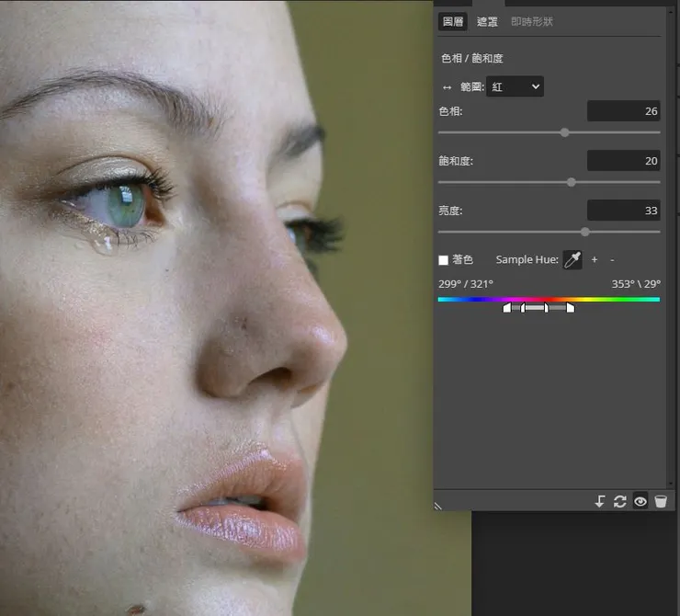Click the on-image adjust double-arrow icon
This screenshot has height=616, width=680.
point(448,87)
